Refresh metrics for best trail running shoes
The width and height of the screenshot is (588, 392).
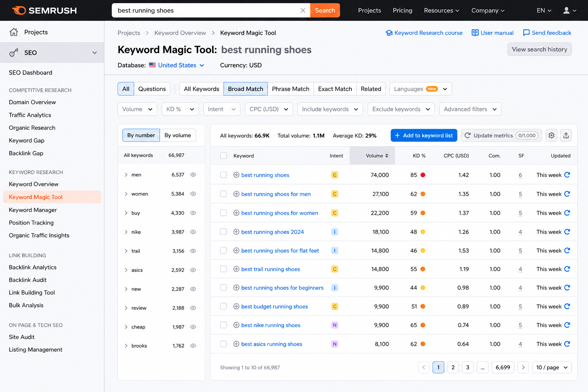click(567, 269)
